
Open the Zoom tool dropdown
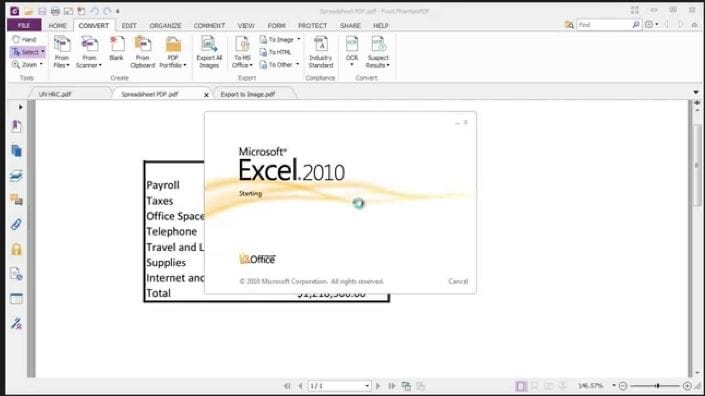tap(41, 65)
